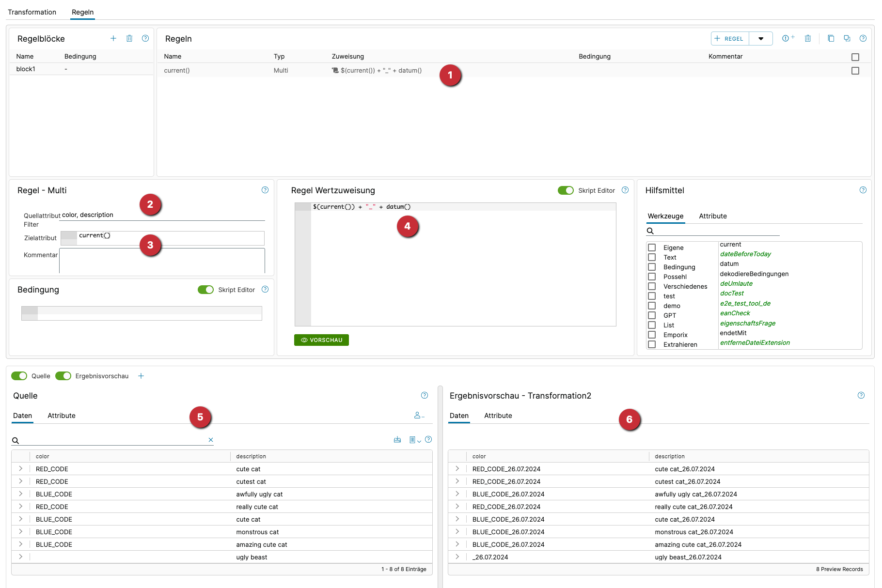
Task: Expand the first RED_CODE cute cat source row
Action: click(x=21, y=469)
